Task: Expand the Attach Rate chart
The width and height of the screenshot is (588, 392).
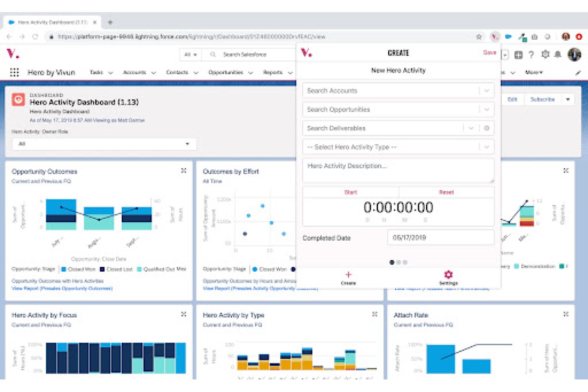Action: point(566,314)
